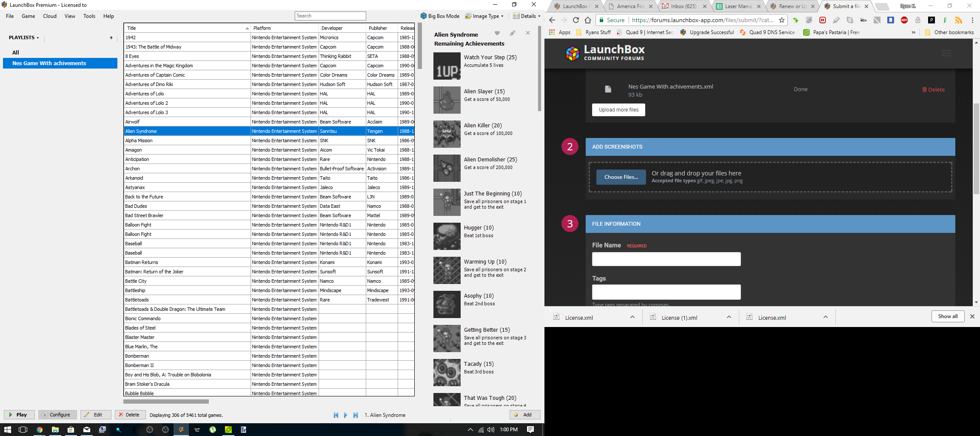This screenshot has height=436, width=980.
Task: Click the games list vertical scrollbar thumb
Action: [x=420, y=46]
